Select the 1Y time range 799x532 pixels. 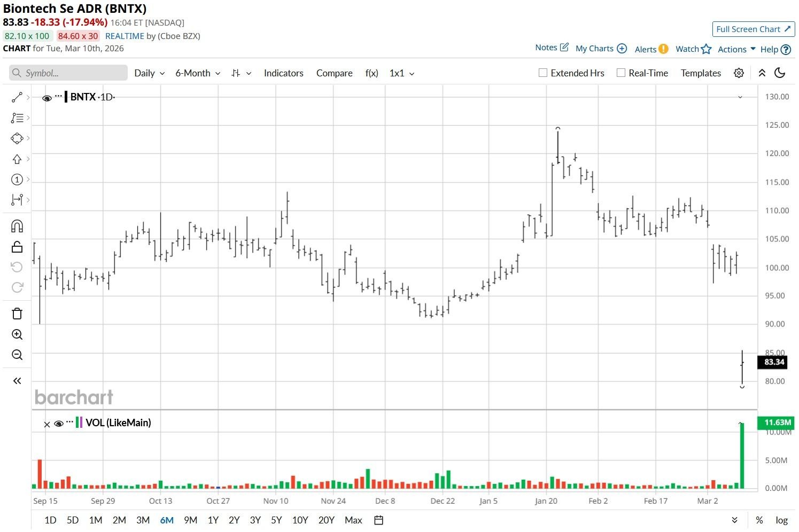[x=213, y=520]
